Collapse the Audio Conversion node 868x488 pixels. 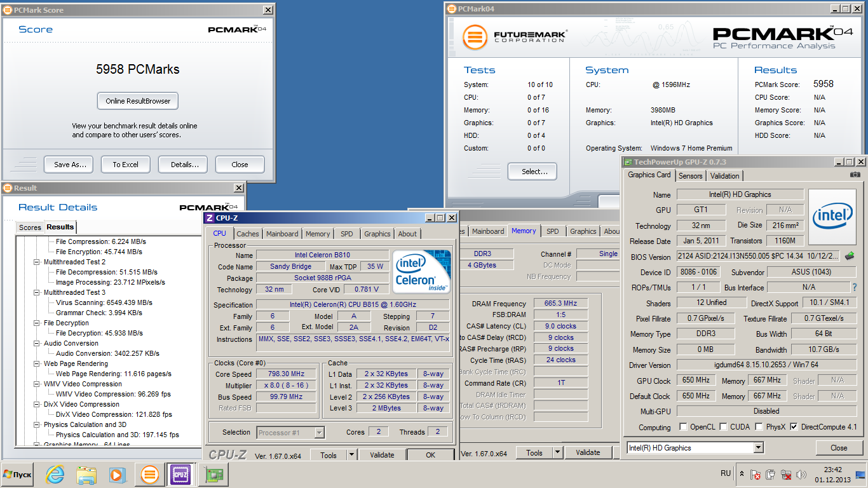pyautogui.click(x=36, y=343)
